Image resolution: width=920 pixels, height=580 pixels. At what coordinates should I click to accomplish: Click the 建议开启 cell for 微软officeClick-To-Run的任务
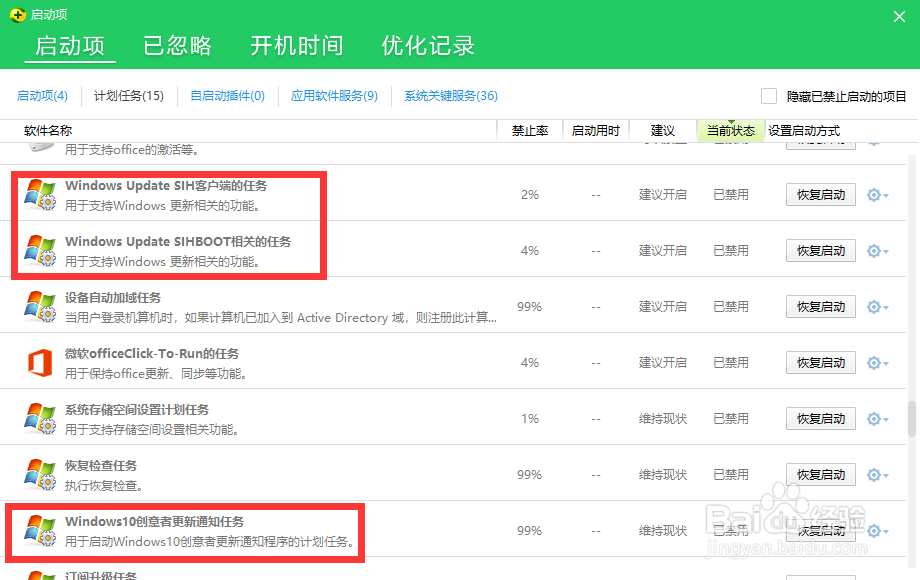tap(662, 362)
